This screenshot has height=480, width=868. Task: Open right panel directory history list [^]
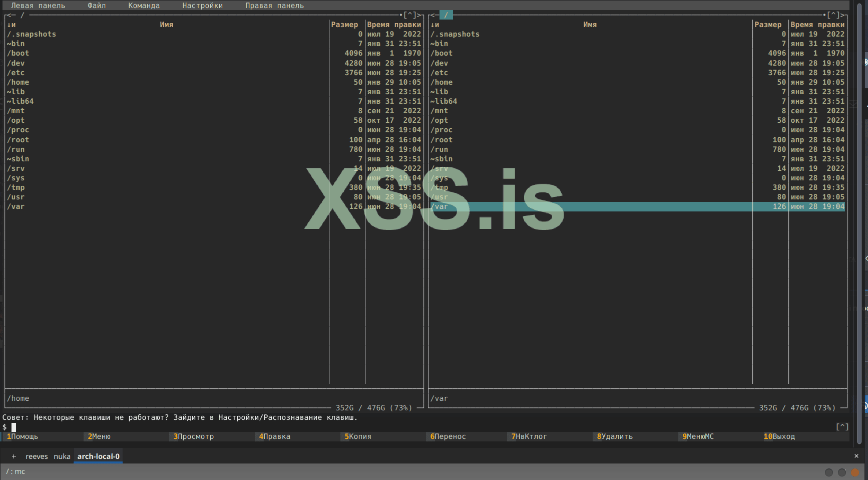click(833, 15)
